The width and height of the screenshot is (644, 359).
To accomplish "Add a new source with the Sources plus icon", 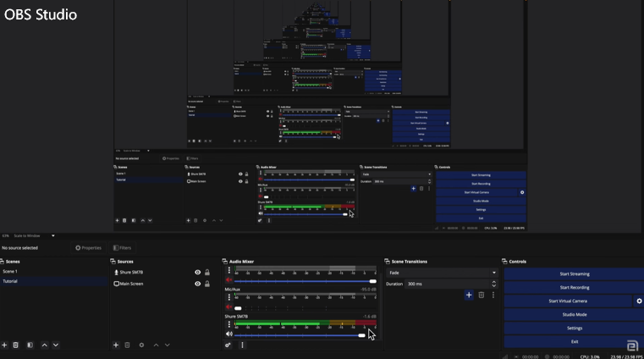I will tap(116, 345).
